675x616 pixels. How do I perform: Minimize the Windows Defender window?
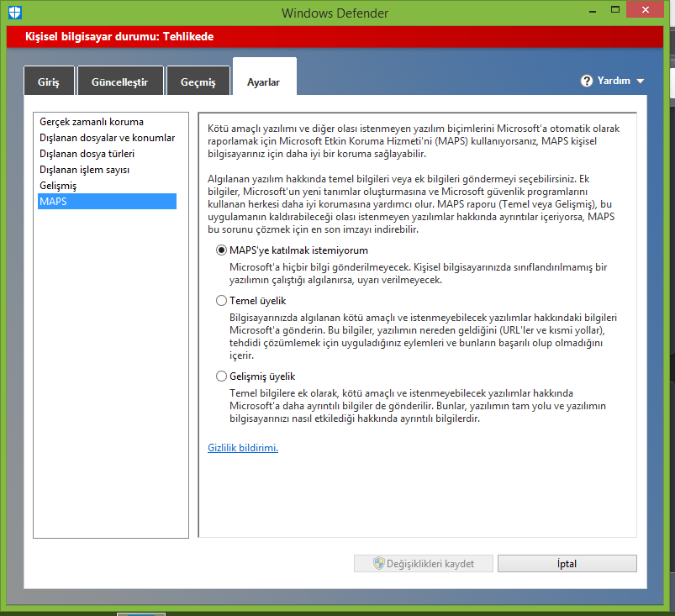(x=593, y=10)
